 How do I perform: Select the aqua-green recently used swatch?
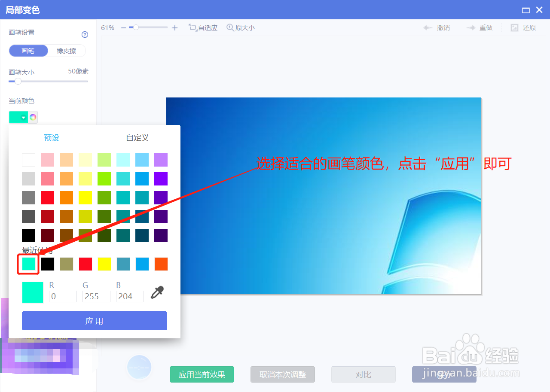(29, 264)
